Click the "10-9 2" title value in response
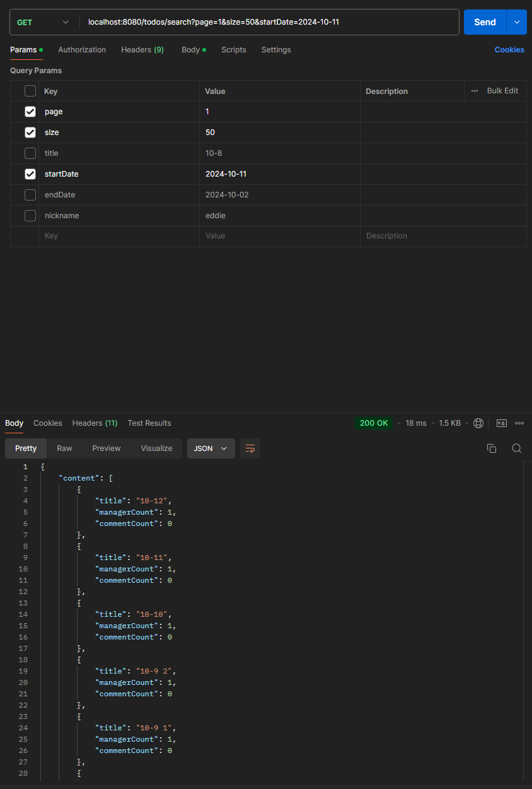Screen dimensions: 532x789 [154, 671]
